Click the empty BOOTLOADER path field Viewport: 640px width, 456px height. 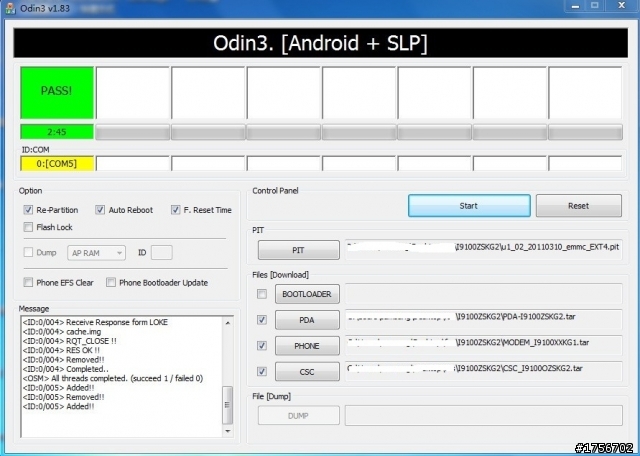click(x=484, y=294)
